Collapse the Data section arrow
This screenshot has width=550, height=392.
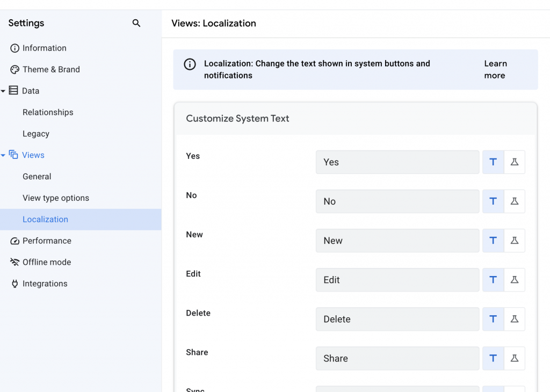[x=3, y=91]
